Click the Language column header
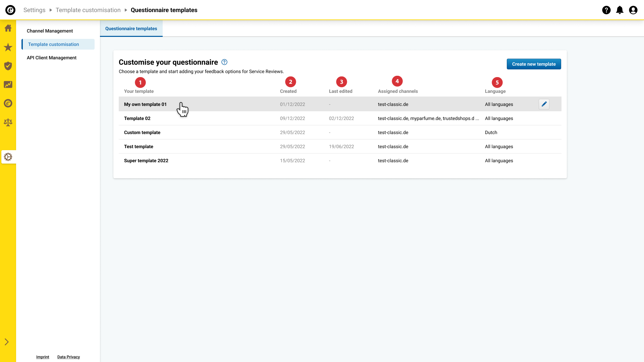Viewport: 644px width, 362px height. (495, 91)
